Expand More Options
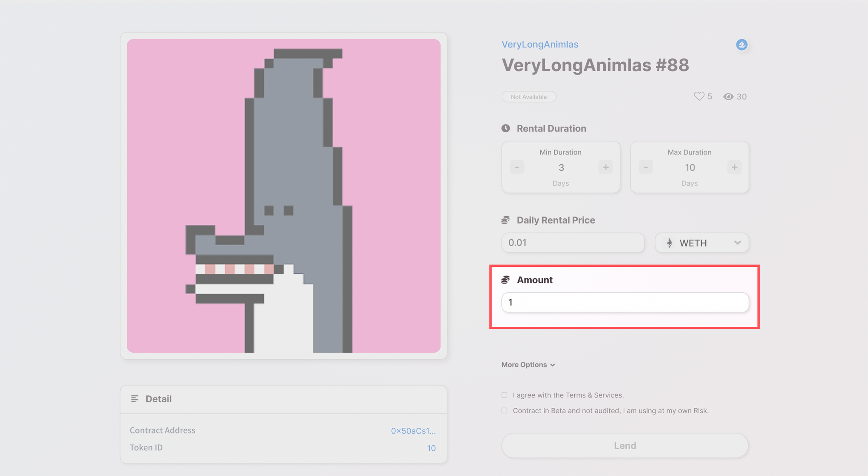 [528, 365]
